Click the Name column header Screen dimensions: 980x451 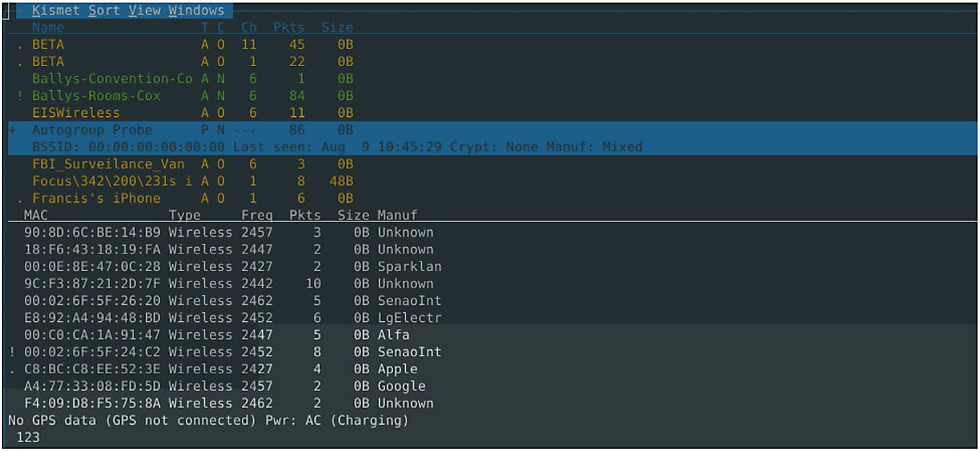pyautogui.click(x=48, y=28)
